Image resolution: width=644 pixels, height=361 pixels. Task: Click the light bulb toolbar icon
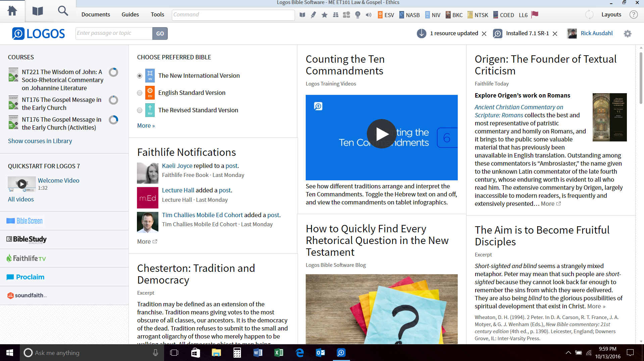pyautogui.click(x=358, y=15)
